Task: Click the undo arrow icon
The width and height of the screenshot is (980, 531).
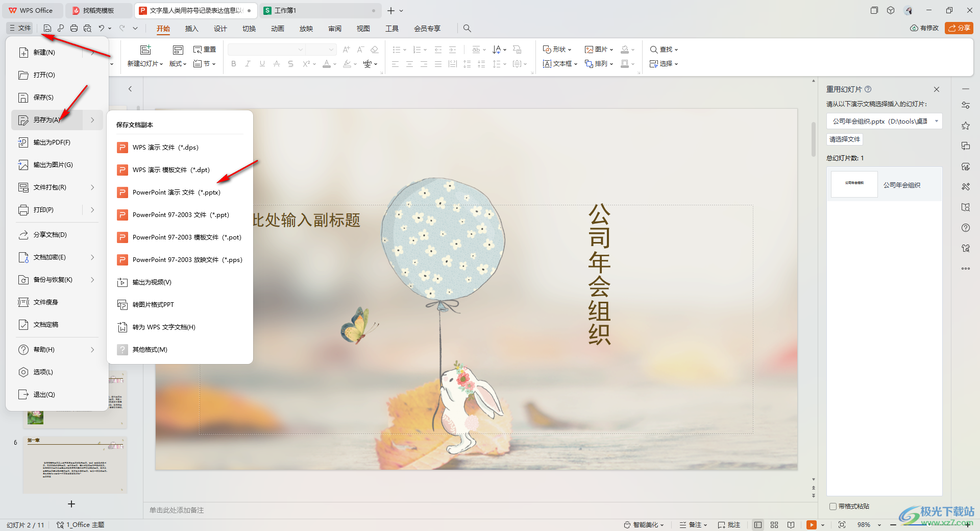Action: (x=102, y=28)
